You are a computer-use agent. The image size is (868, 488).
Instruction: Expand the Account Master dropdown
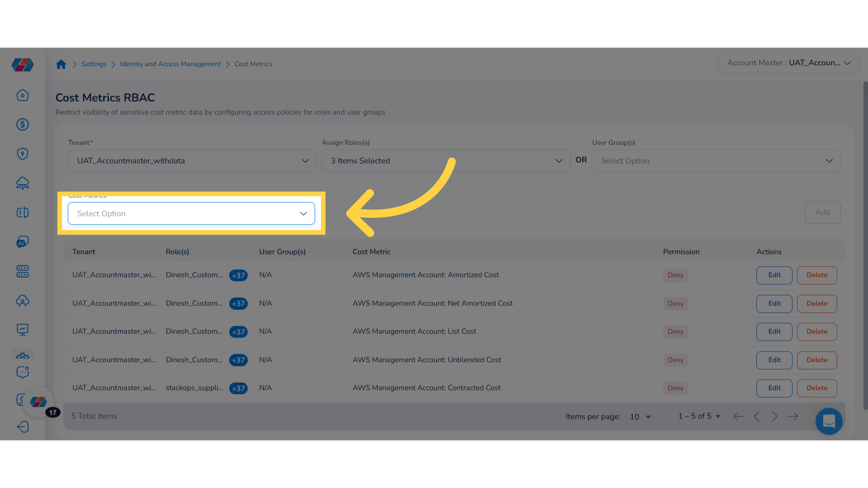click(x=788, y=63)
